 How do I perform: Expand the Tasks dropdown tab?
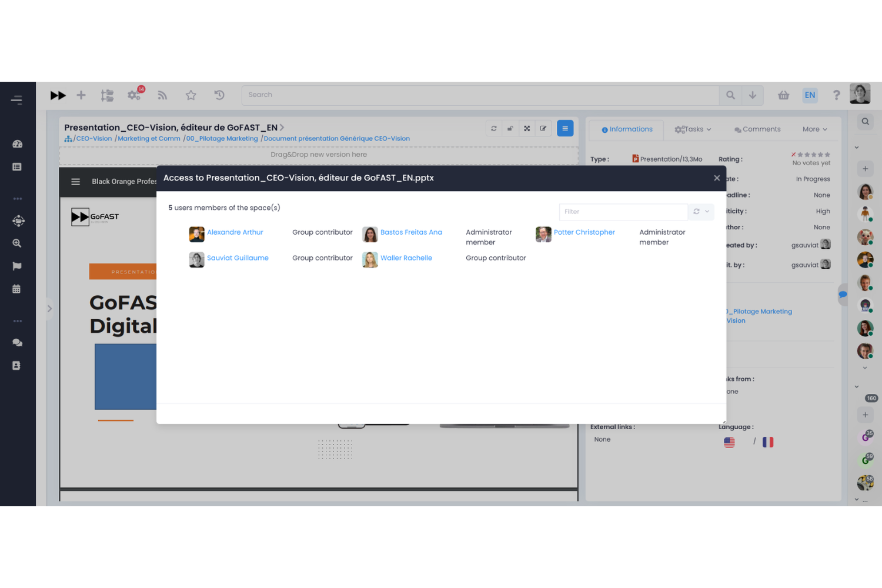(693, 129)
